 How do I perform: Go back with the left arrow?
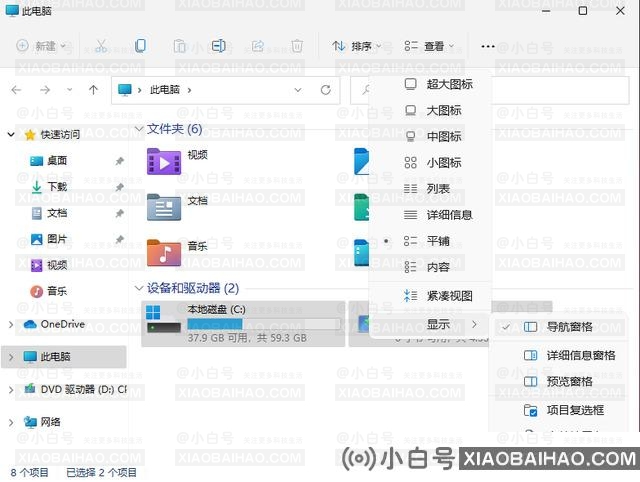click(x=16, y=90)
